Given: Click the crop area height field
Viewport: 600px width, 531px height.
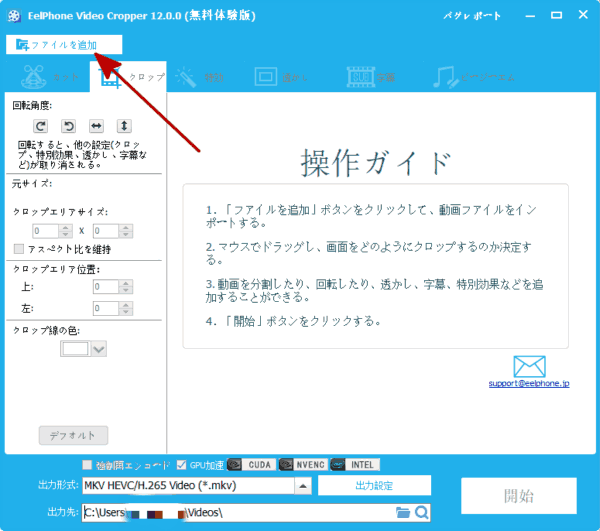Looking at the screenshot, I should [x=106, y=231].
